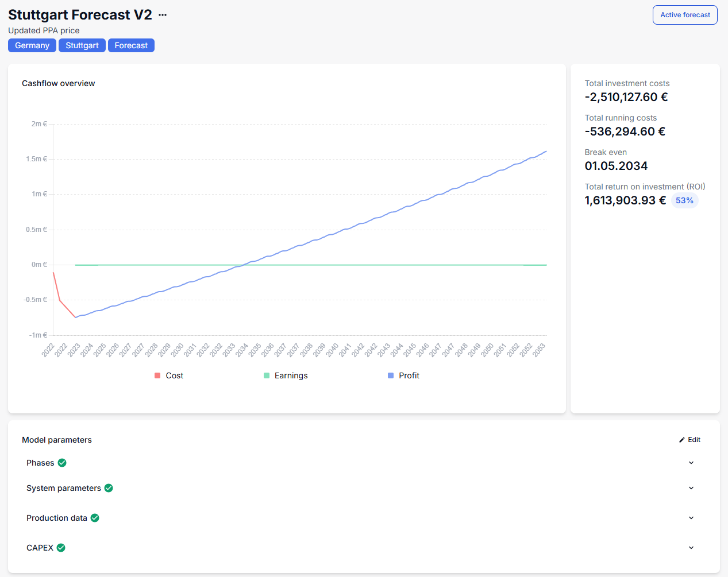Expand the Phases section chevron

click(x=691, y=463)
